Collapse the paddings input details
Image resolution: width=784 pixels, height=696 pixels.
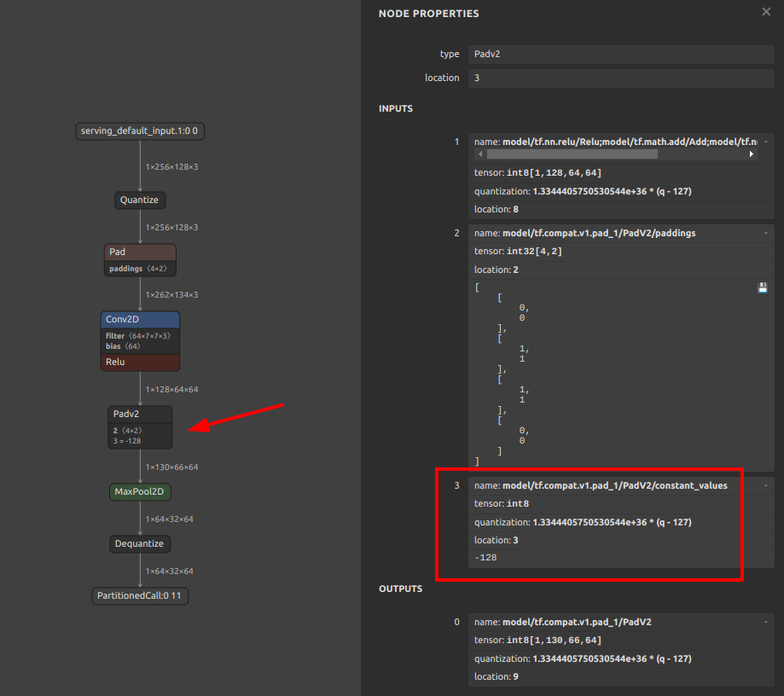[766, 233]
